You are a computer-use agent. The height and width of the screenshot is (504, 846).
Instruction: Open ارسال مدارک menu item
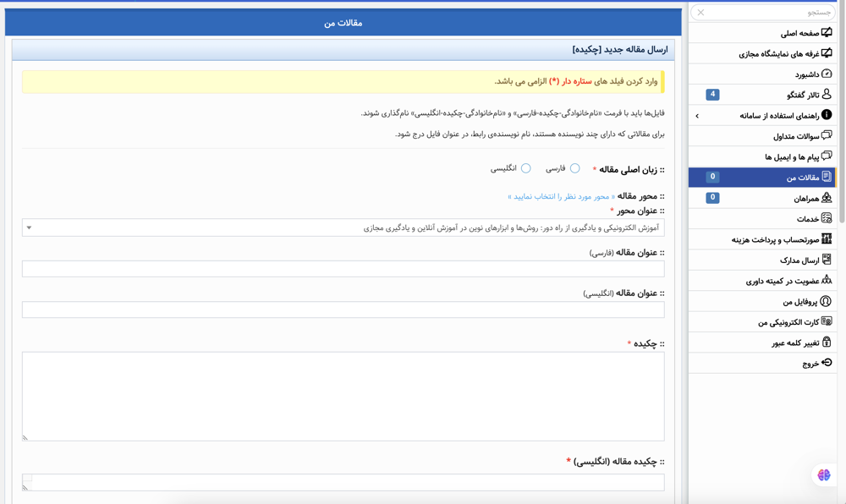tap(762, 260)
